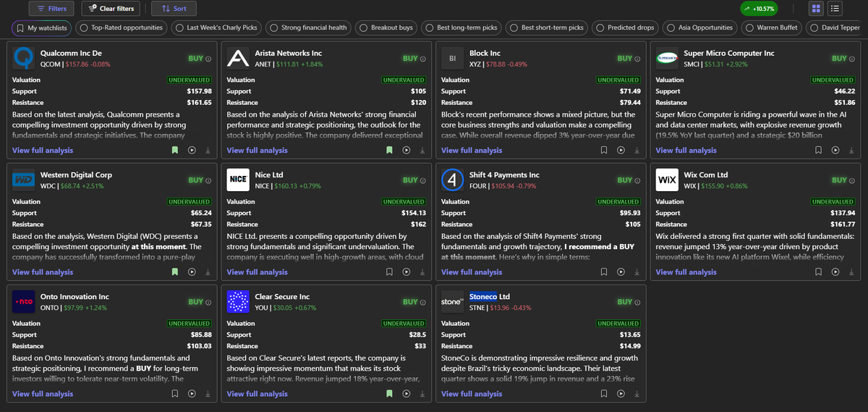
Task: Click the Shift 4 Payments logo
Action: coord(452,180)
